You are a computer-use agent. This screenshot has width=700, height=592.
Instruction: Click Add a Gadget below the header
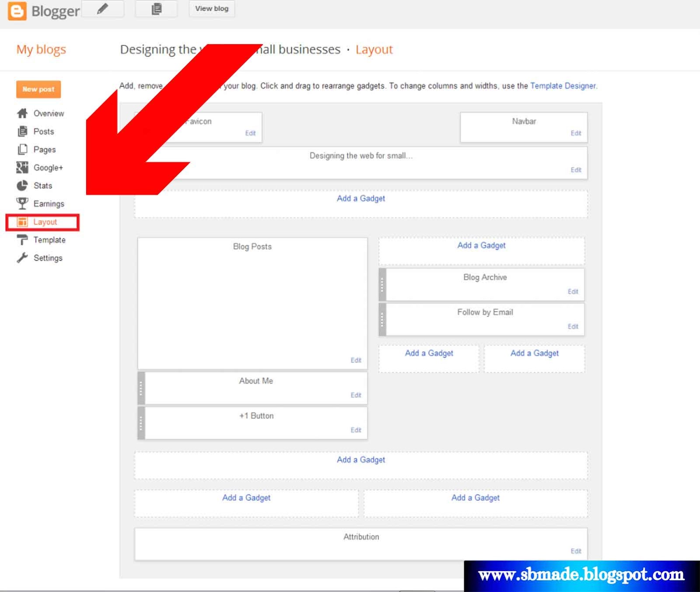(x=360, y=198)
